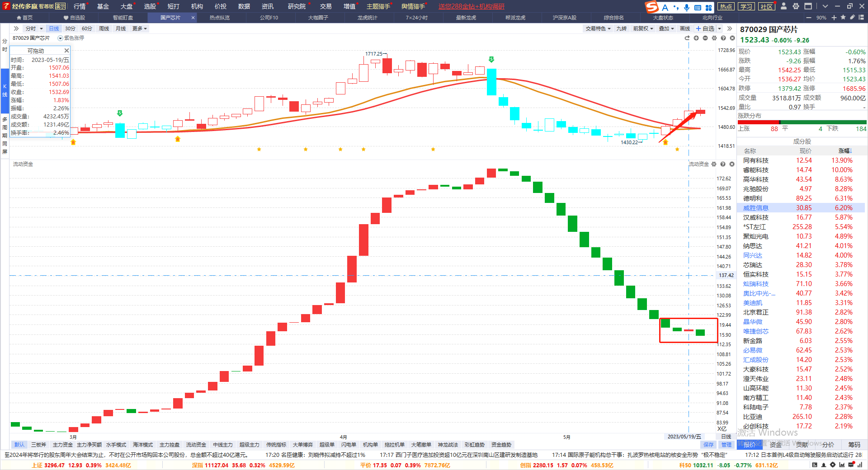868x470 pixels.
Task: Select the 流动资金 indicator tab
Action: pyautogui.click(x=196, y=445)
